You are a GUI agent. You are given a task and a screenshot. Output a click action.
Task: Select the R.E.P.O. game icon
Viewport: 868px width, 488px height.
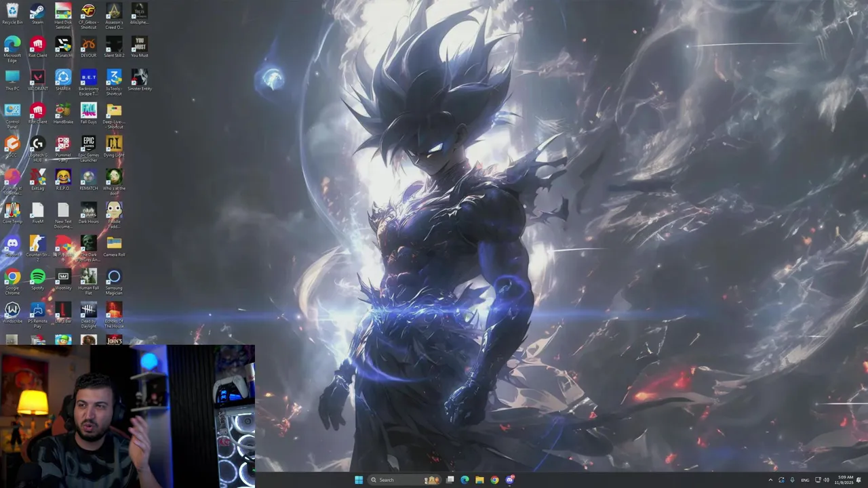(63, 180)
